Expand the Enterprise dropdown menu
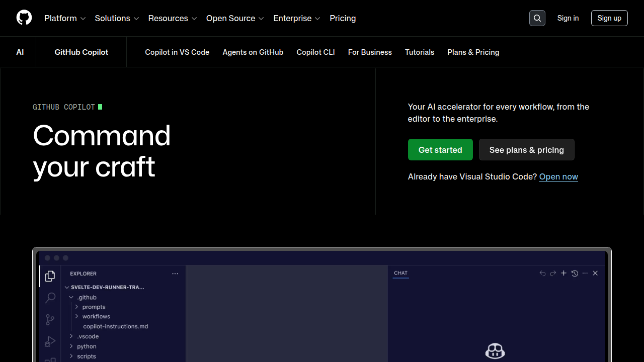 point(297,18)
